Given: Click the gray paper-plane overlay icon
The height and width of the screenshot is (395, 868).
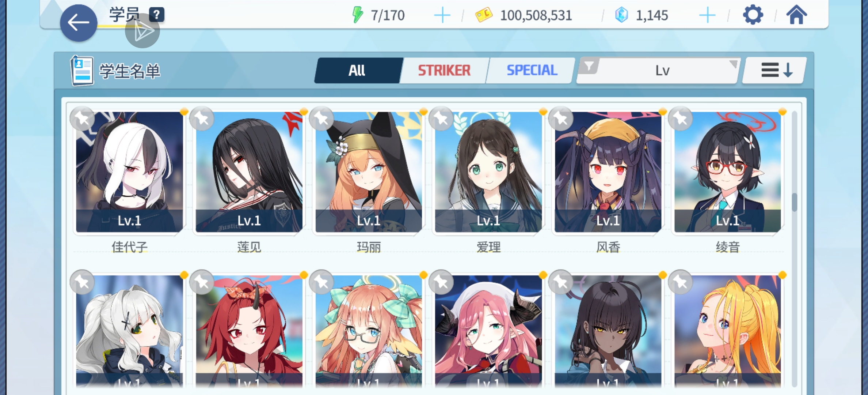Looking at the screenshot, I should click(142, 31).
